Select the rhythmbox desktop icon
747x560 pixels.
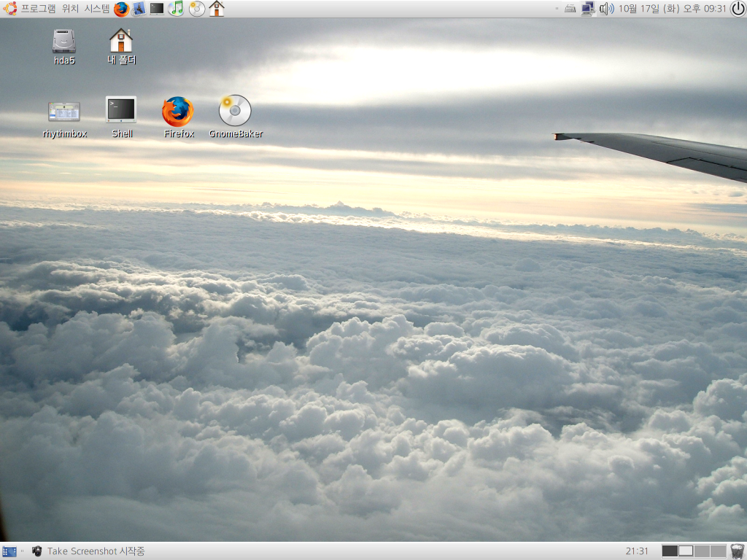click(64, 112)
